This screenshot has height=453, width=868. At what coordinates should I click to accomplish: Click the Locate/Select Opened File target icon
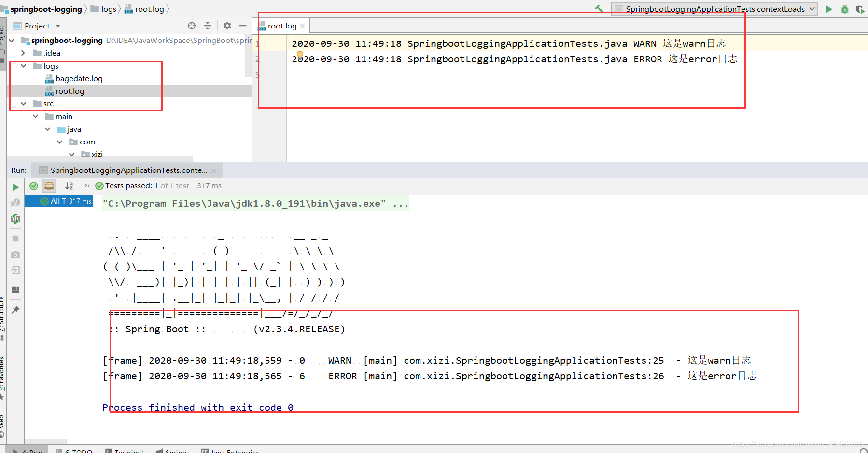(192, 26)
